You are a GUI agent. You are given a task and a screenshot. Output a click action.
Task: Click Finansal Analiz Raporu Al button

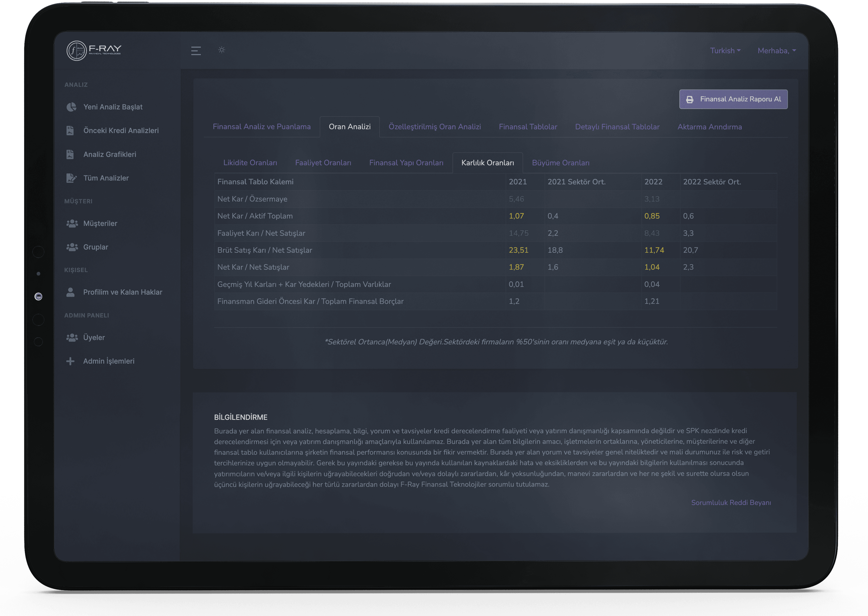tap(733, 99)
